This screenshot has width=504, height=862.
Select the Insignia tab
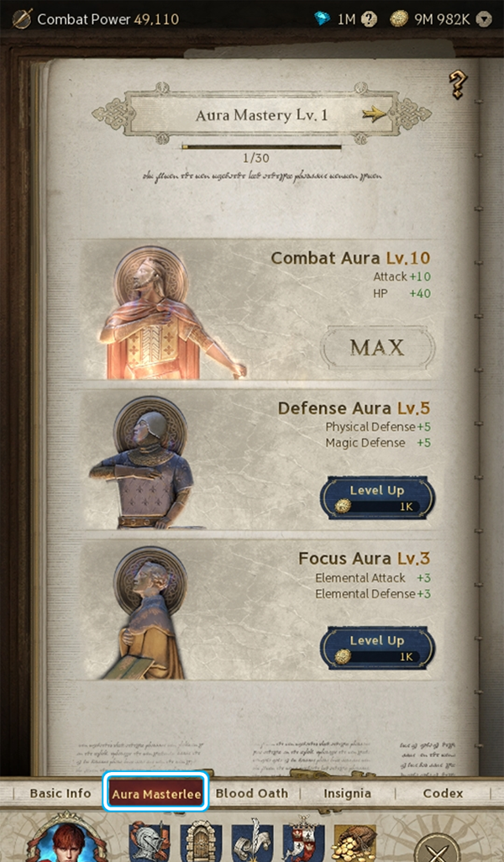coord(348,793)
